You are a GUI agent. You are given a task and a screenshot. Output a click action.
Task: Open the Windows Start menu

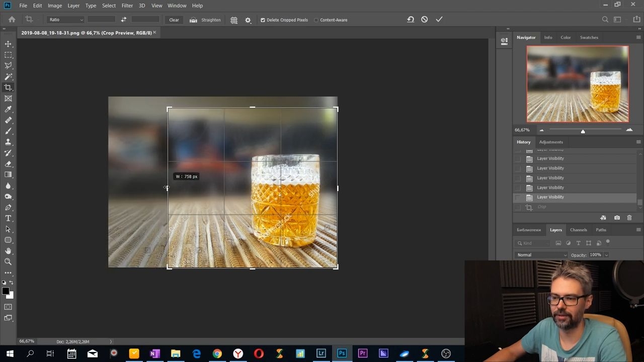10,353
